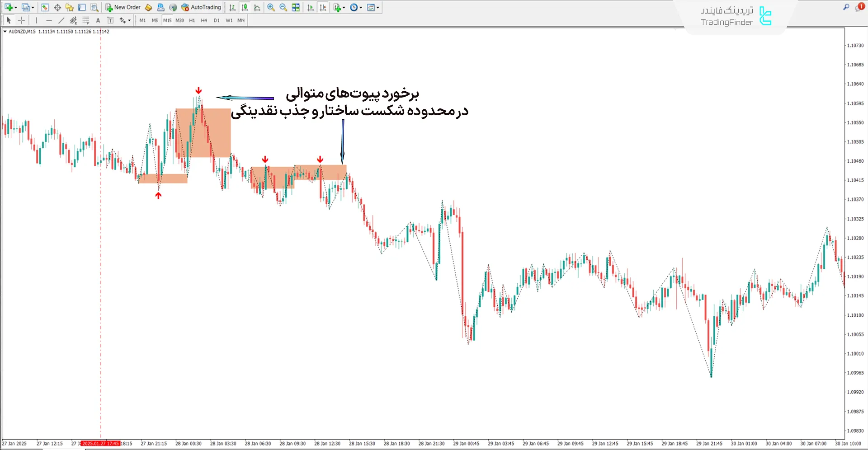868x450 pixels.
Task: Select the M30 timeframe button
Action: pyautogui.click(x=179, y=20)
